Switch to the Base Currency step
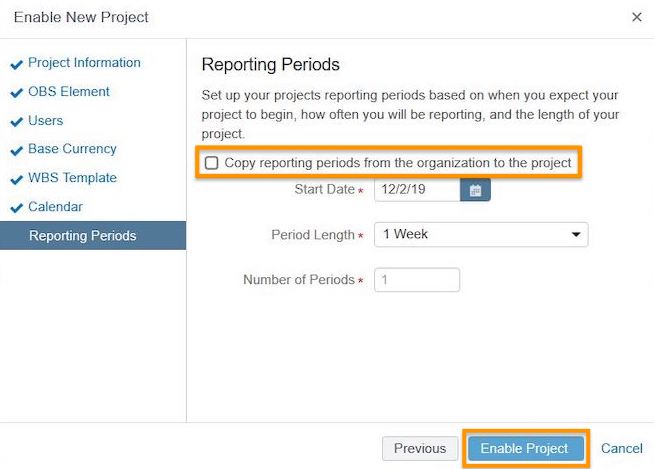The height and width of the screenshot is (469, 654). pos(72,149)
